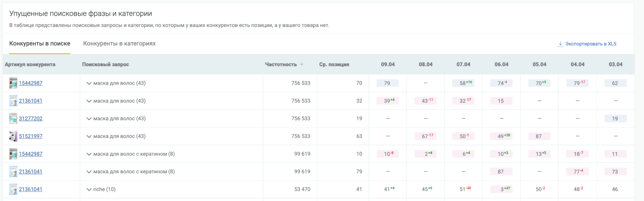Expand маска для волос row of 31277202

tap(89, 119)
